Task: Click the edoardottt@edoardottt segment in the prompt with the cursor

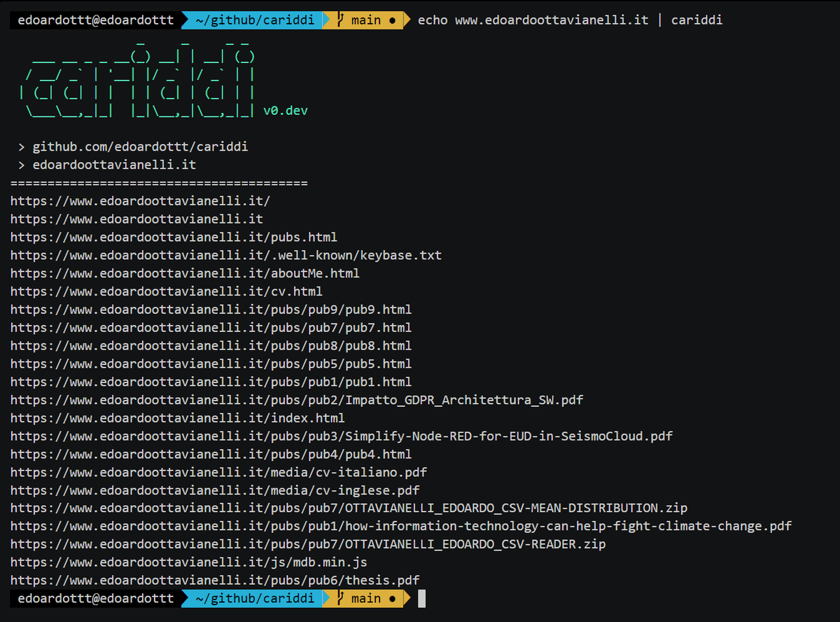Action: point(95,598)
